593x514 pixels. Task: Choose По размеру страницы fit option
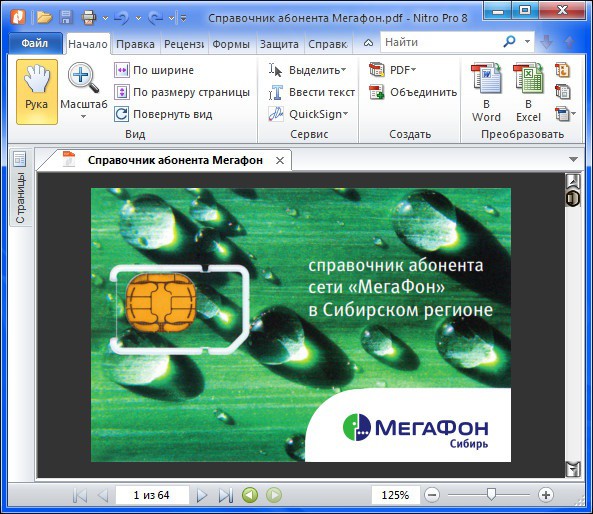[x=182, y=92]
